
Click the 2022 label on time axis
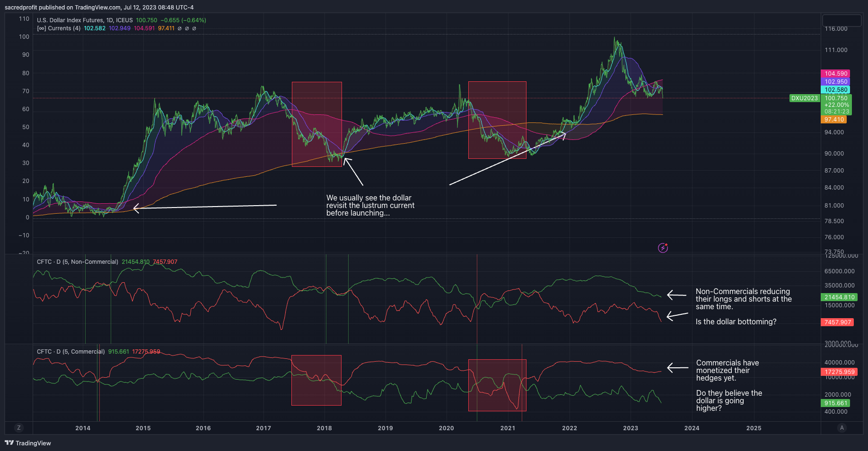pyautogui.click(x=570, y=428)
